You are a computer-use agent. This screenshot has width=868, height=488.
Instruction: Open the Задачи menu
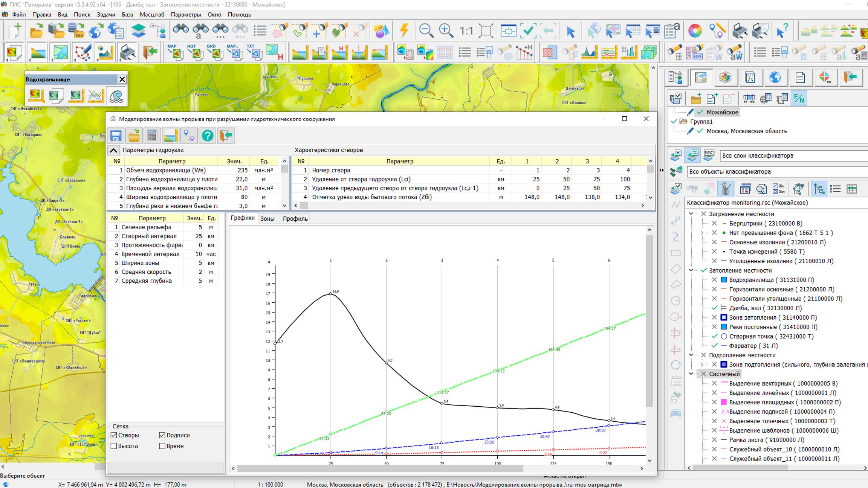click(106, 14)
